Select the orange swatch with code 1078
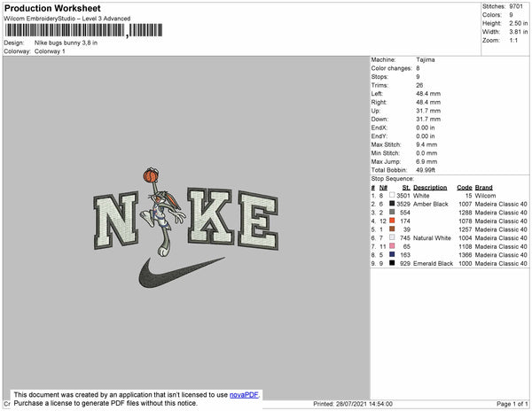 click(x=392, y=221)
